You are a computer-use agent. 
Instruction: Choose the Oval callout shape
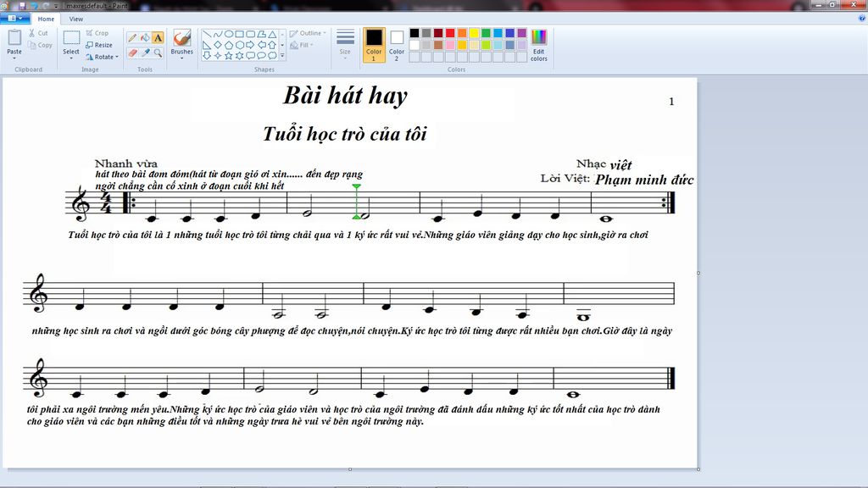[x=261, y=55]
